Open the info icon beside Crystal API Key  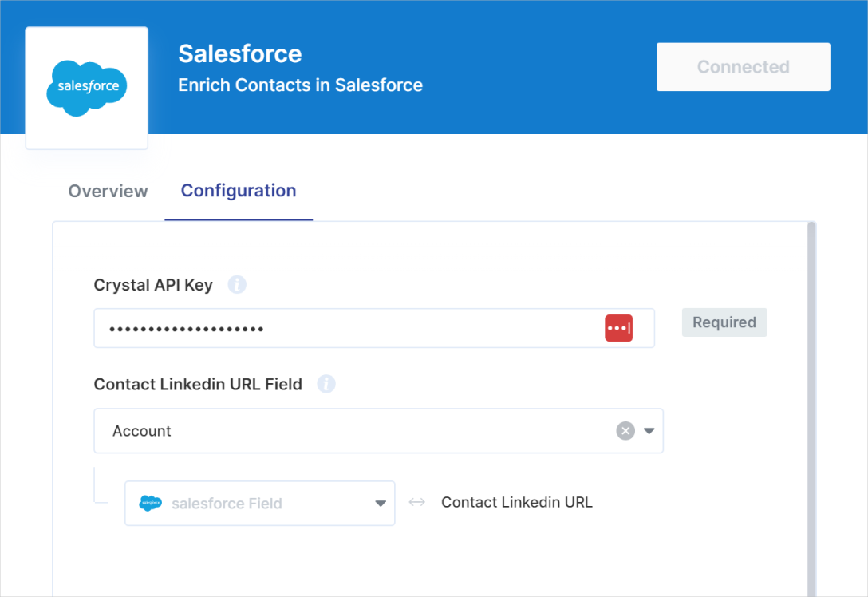tap(237, 285)
